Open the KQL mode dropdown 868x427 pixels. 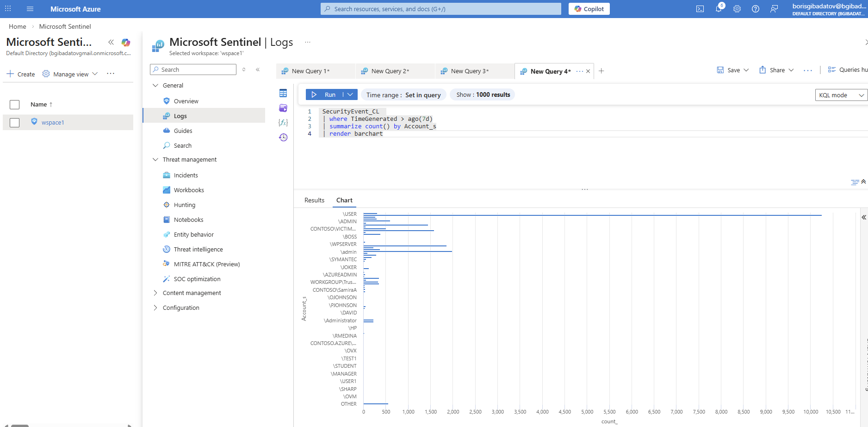coord(841,95)
